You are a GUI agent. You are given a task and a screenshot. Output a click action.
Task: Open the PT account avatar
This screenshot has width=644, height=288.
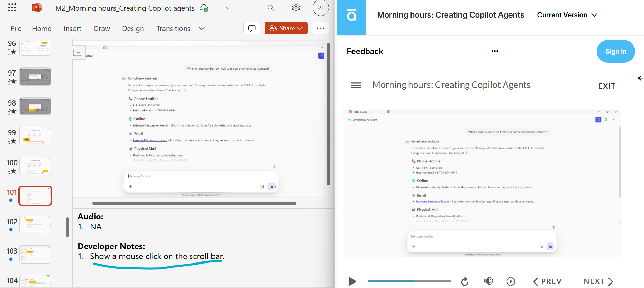coord(321,8)
